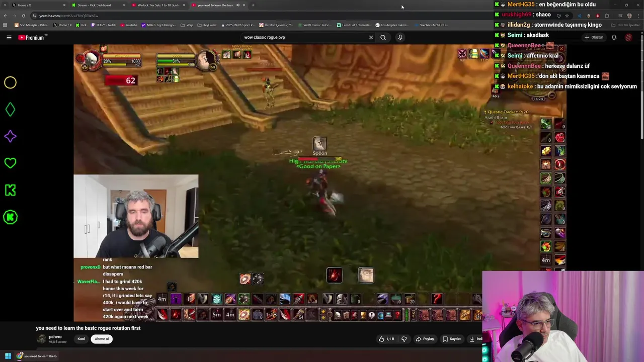
Task: Click the Oluştur create button
Action: point(594,37)
